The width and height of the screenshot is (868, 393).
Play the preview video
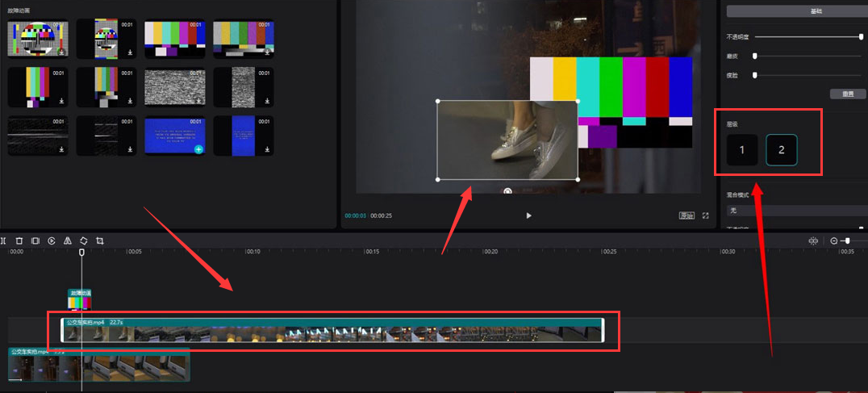coord(529,216)
